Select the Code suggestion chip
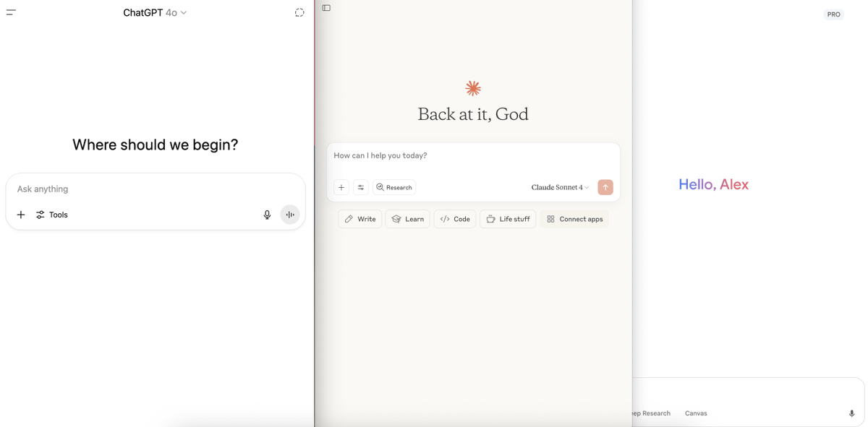This screenshot has width=868, height=427. [455, 219]
